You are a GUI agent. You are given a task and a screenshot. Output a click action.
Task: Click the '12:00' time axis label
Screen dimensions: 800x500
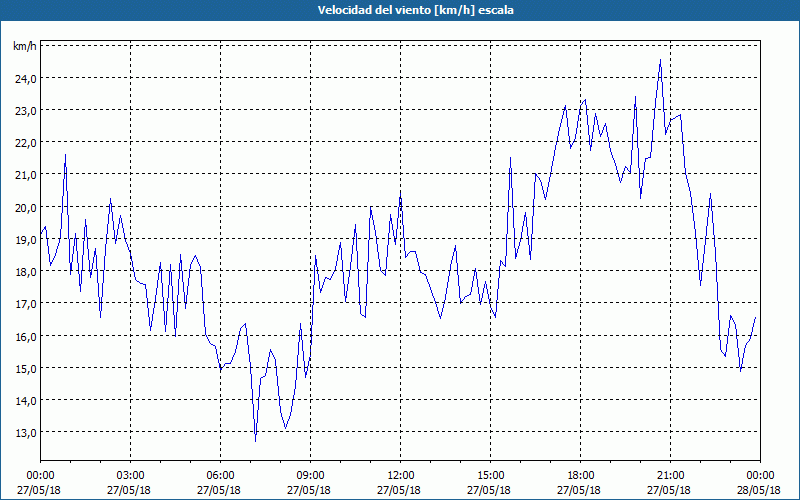[x=401, y=476]
